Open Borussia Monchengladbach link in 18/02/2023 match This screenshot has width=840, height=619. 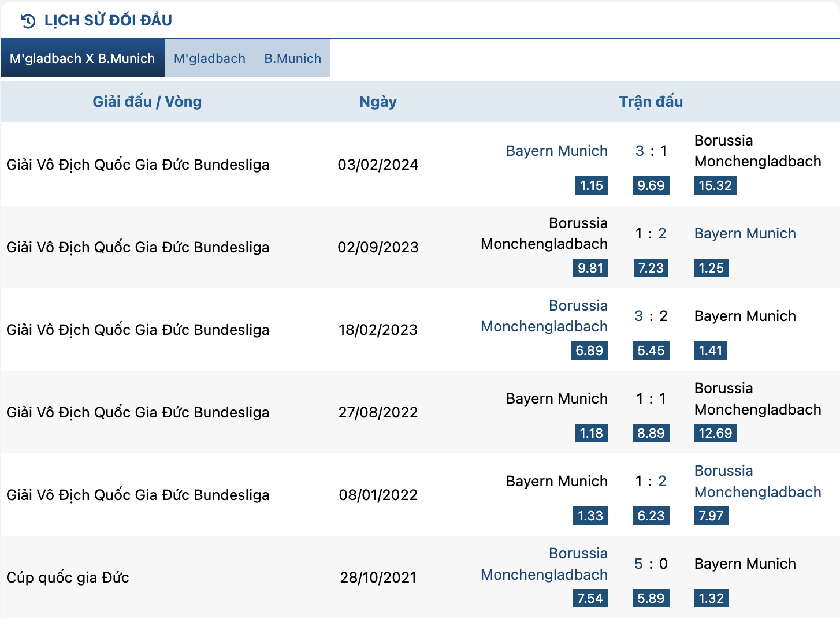(544, 316)
